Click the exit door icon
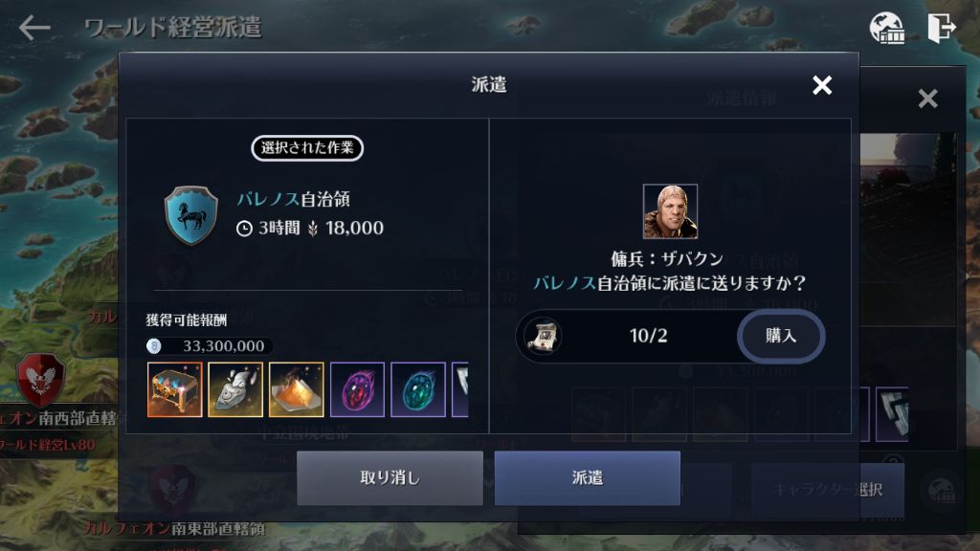980x551 pixels. pyautogui.click(x=942, y=28)
